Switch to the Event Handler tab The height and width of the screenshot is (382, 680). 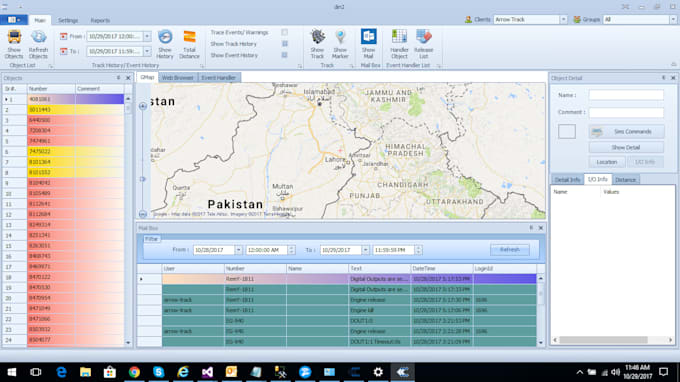(219, 78)
